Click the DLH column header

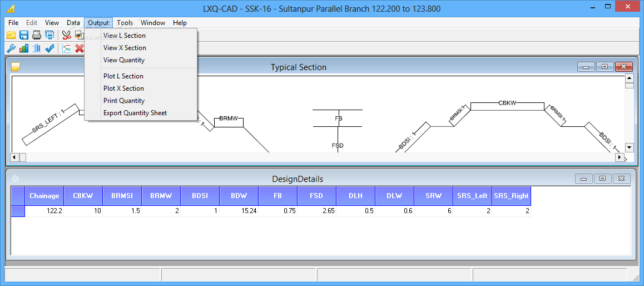pos(356,196)
